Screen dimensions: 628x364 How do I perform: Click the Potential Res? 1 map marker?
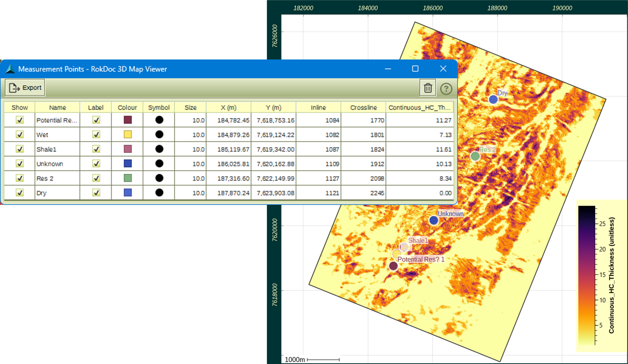(393, 266)
